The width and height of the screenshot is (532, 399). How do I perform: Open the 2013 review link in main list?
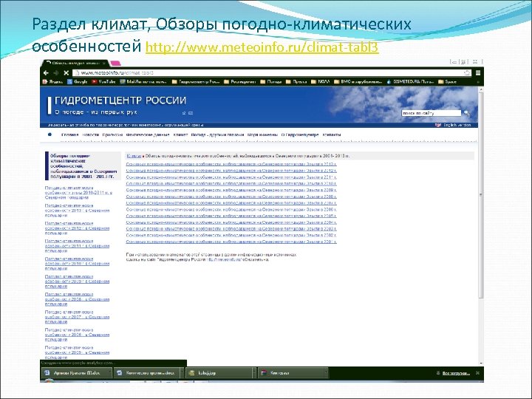(231, 164)
